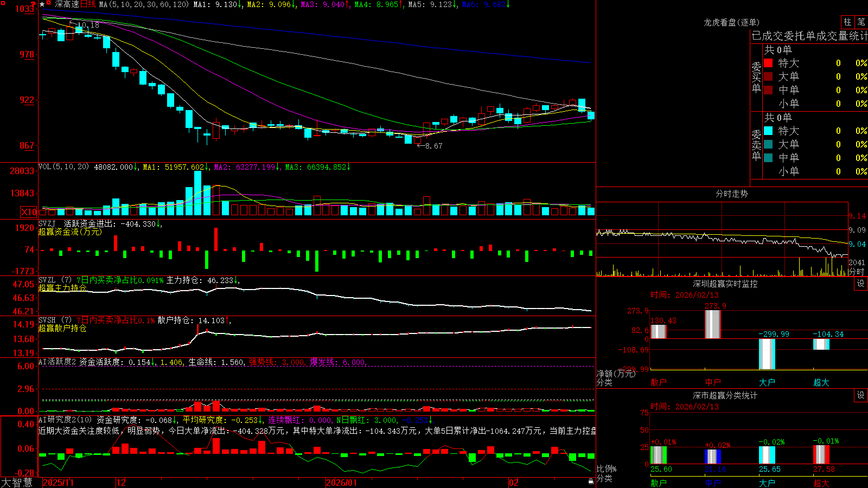Click the 分时走势 panel title
This screenshot has height=488, width=868.
click(x=731, y=194)
